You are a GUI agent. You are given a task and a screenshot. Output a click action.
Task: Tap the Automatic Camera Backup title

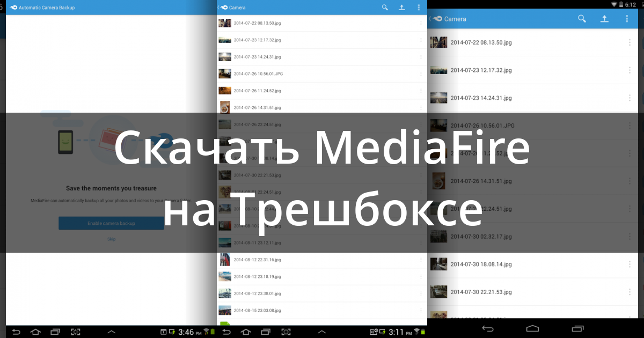click(47, 8)
